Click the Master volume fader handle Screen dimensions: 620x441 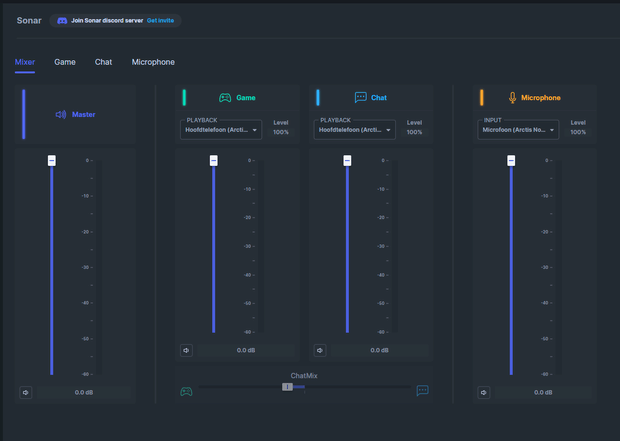52,161
